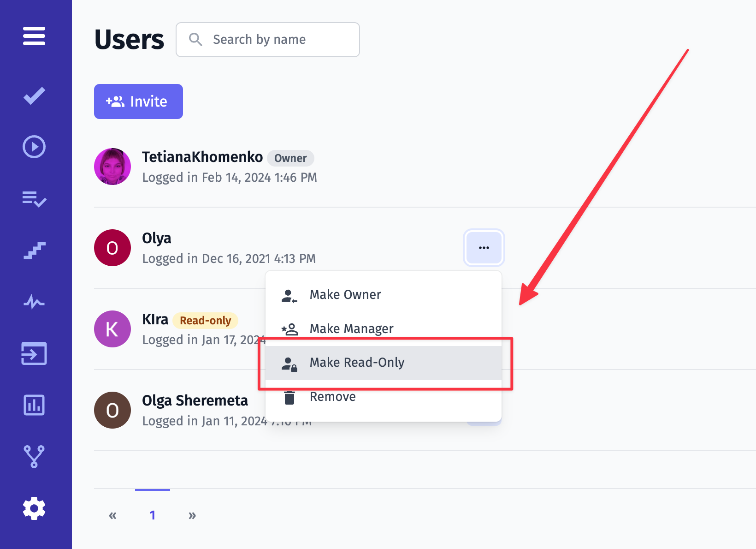This screenshot has width=756, height=549.
Task: Click Olya's red avatar circle
Action: (112, 248)
